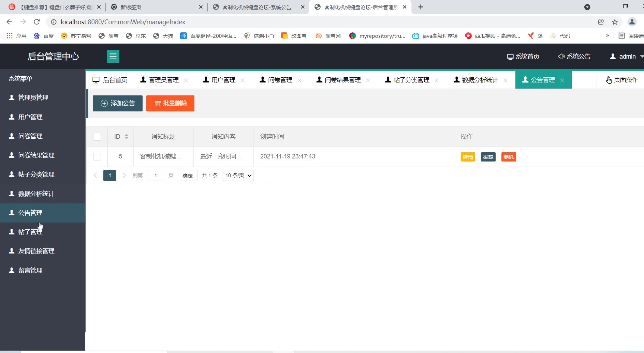Go to the next page arrow

coord(125,175)
